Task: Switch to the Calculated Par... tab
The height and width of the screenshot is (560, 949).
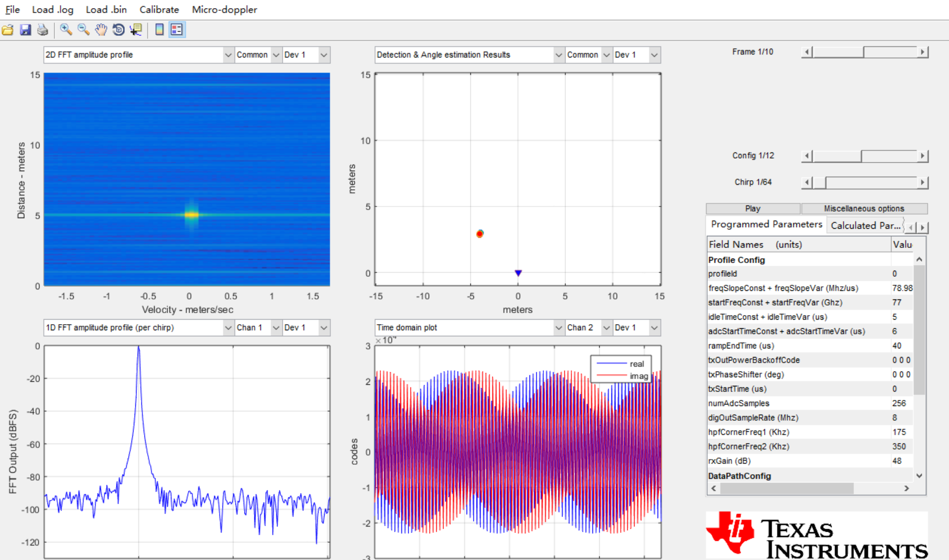Action: [865, 226]
